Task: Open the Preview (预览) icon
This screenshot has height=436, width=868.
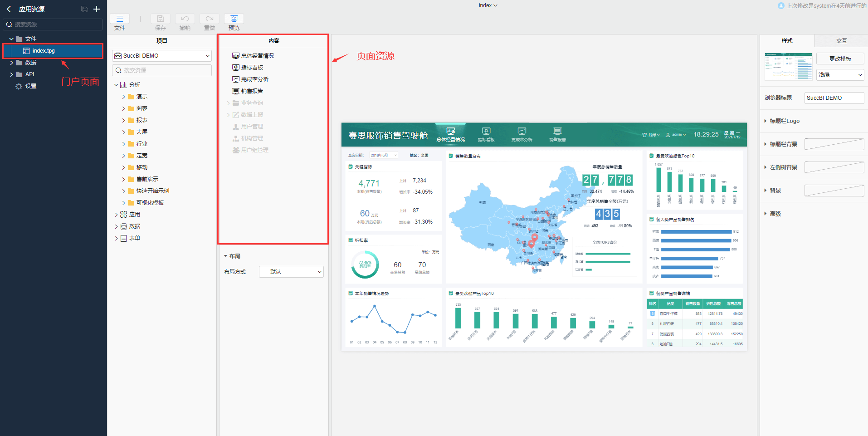Action: [x=234, y=19]
